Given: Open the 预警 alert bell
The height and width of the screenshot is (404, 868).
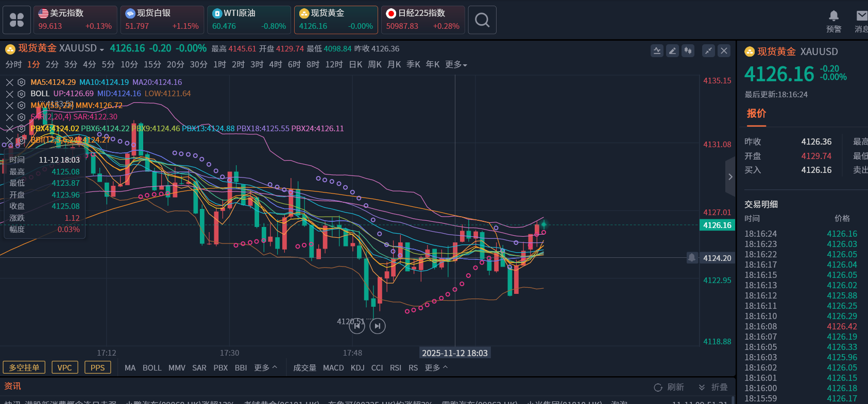Looking at the screenshot, I should coord(833,21).
